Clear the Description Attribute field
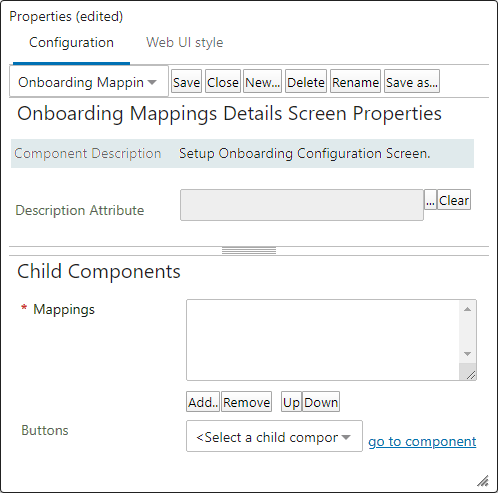 tap(454, 200)
